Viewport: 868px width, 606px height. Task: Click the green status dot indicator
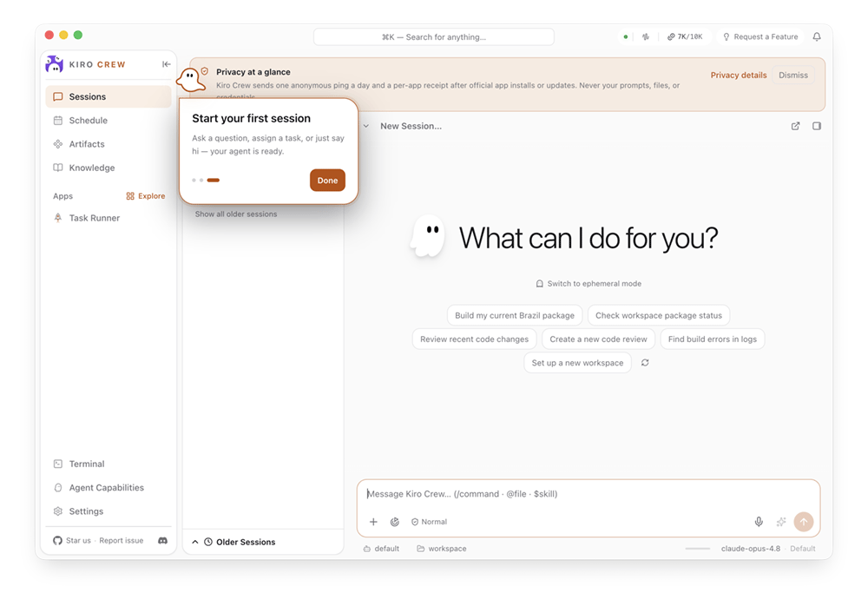[626, 37]
